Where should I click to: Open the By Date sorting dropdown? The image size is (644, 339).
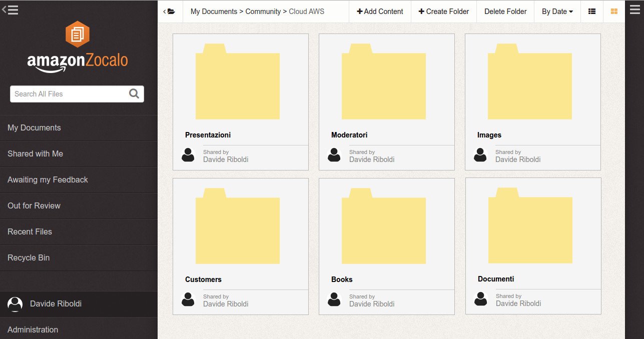[557, 11]
